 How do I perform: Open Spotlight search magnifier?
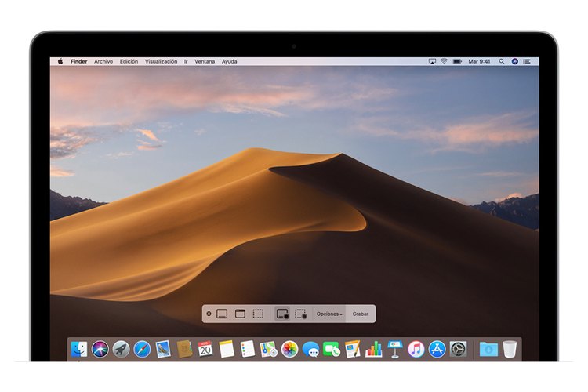click(x=502, y=61)
